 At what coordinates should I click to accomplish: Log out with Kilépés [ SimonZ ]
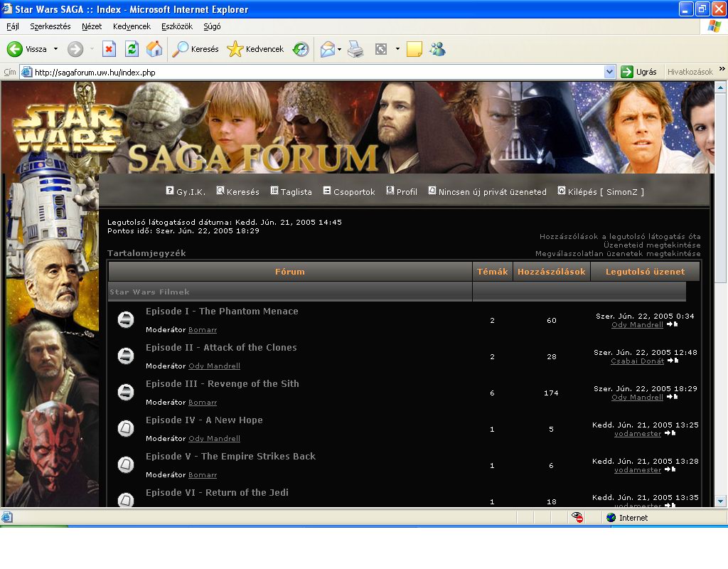(x=601, y=191)
